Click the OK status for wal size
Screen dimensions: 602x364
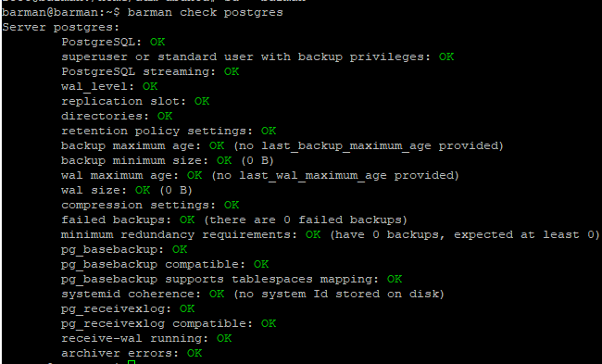coord(143,190)
